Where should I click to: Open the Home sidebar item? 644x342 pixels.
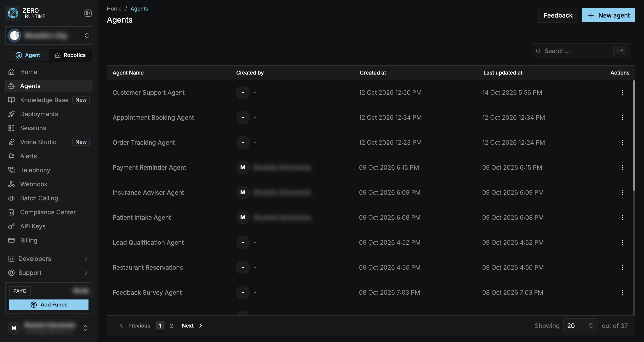(x=49, y=72)
